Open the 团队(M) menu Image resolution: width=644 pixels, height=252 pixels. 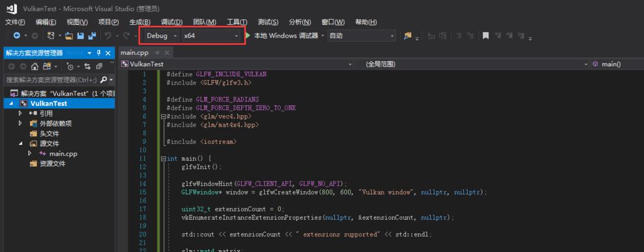(205, 22)
